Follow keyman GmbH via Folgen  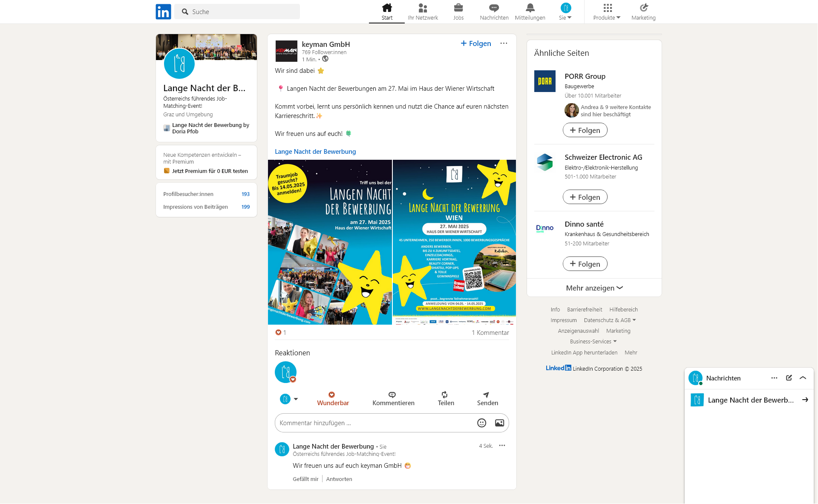(476, 43)
